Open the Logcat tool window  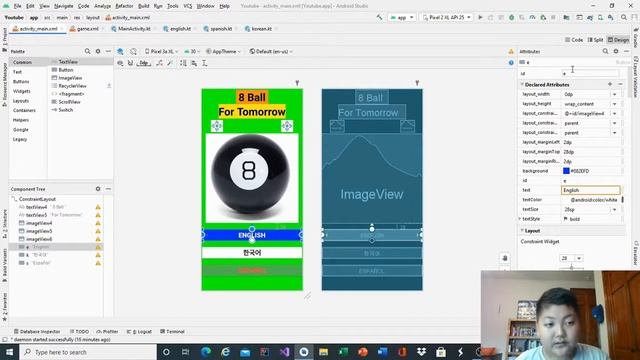(x=139, y=331)
